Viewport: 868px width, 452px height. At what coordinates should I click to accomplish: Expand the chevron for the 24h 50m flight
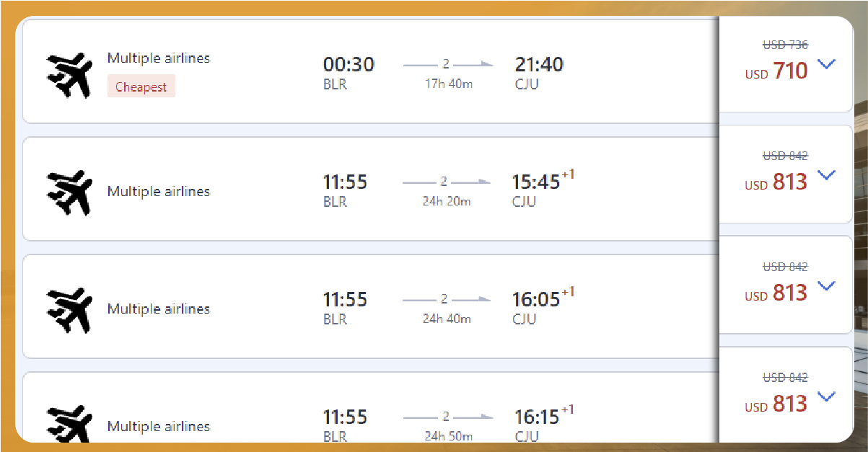(x=827, y=396)
